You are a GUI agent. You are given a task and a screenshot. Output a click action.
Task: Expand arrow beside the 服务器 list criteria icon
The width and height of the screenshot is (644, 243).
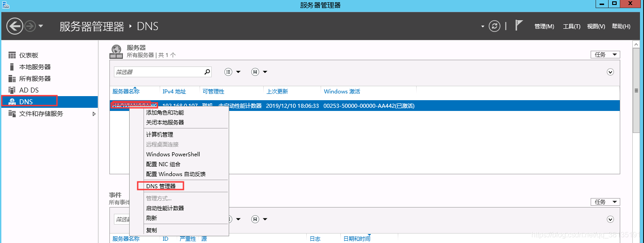click(238, 72)
